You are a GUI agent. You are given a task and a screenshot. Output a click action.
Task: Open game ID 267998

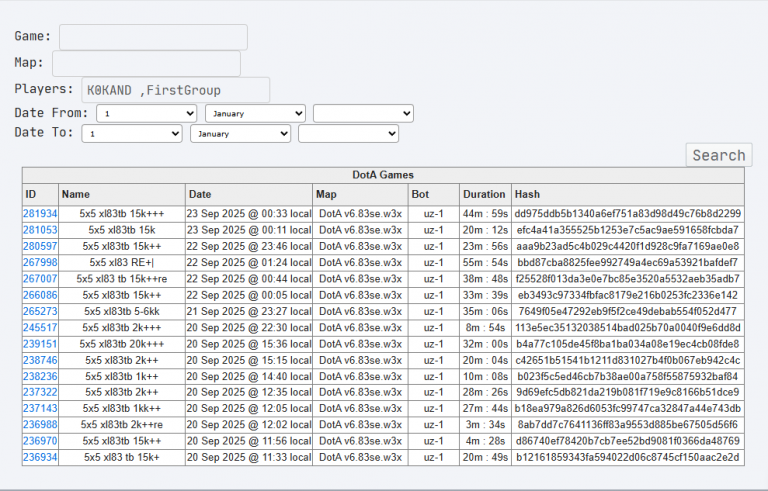[40, 262]
